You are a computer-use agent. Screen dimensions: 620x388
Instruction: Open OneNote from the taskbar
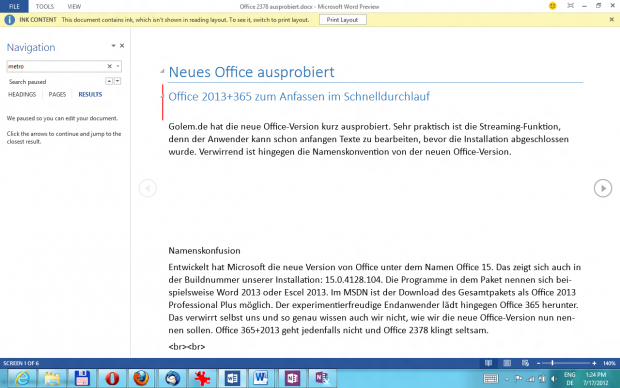[292, 379]
